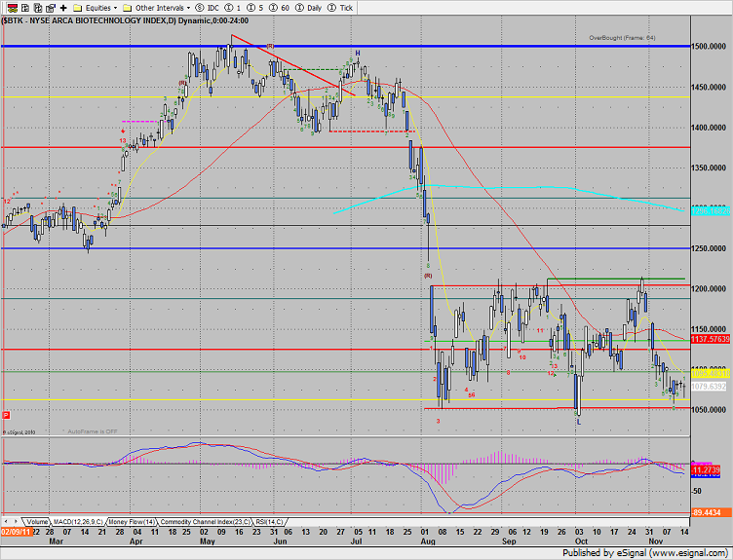Switch to Daily interval
Viewport: 733px width, 560px height.
click(x=309, y=8)
